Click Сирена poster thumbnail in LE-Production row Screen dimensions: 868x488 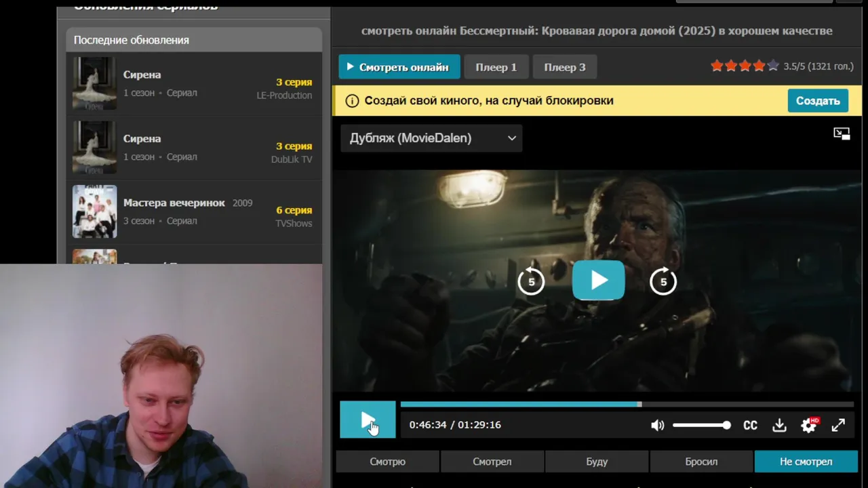click(95, 83)
